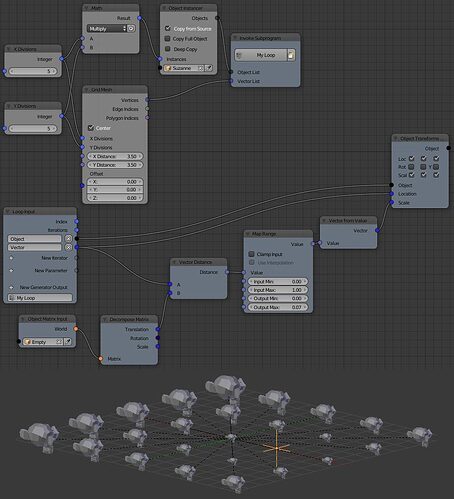Click the Output Max 0.07 slider
This screenshot has width=454, height=499.
pyautogui.click(x=277, y=307)
